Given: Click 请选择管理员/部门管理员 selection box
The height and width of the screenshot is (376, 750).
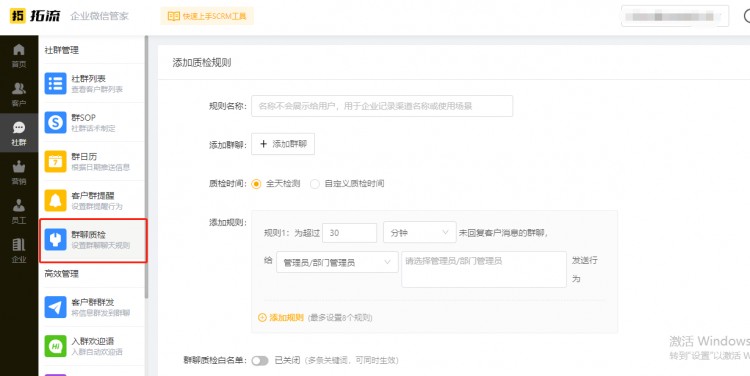Looking at the screenshot, I should 484,269.
